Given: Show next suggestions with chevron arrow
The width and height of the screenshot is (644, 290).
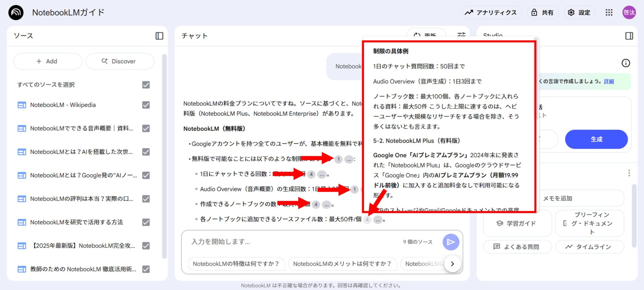Looking at the screenshot, I should 452,264.
